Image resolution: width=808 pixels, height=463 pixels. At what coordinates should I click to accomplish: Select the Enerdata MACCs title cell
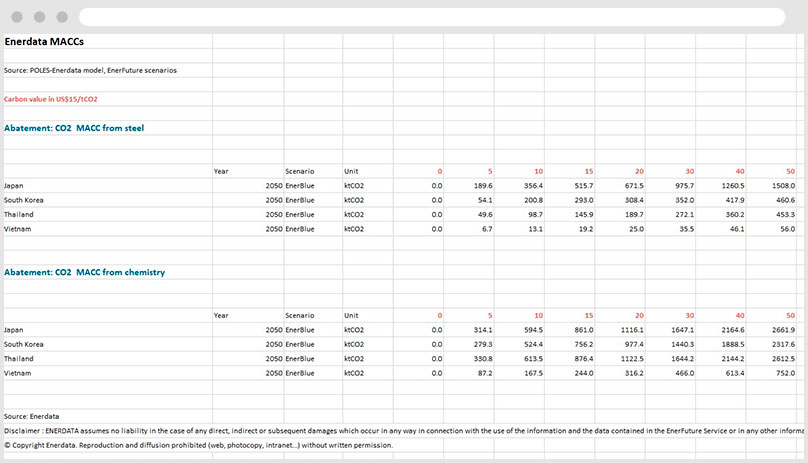pyautogui.click(x=45, y=42)
